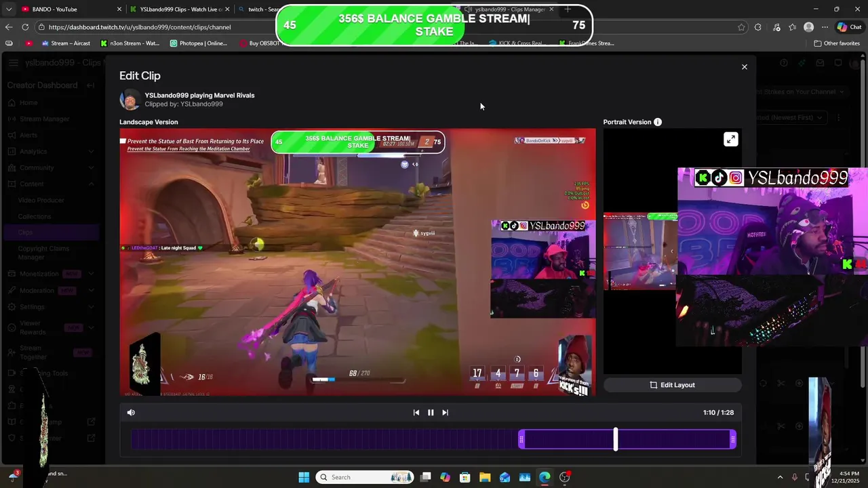This screenshot has height=488, width=868.
Task: Open the Portrait Version info tooltip
Action: pyautogui.click(x=657, y=122)
